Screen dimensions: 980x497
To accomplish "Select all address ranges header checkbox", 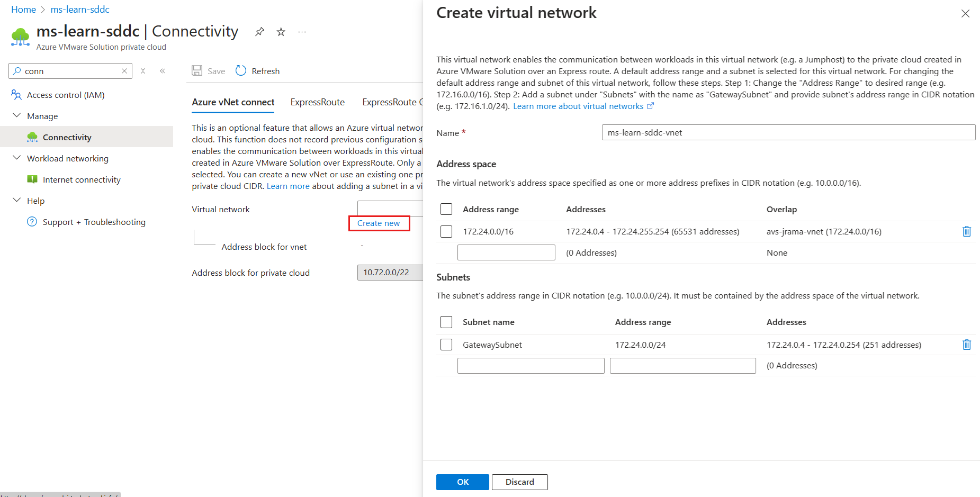I will [446, 209].
